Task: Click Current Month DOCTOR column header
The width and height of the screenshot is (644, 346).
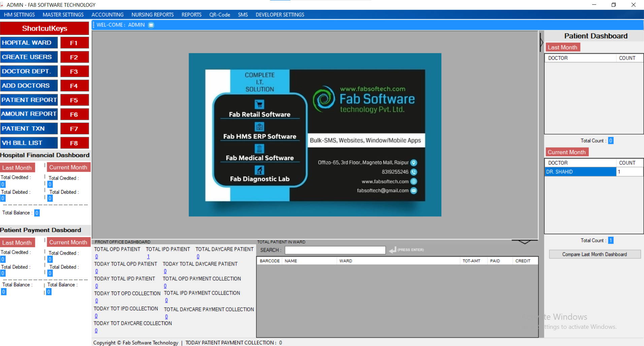Action: [x=581, y=163]
